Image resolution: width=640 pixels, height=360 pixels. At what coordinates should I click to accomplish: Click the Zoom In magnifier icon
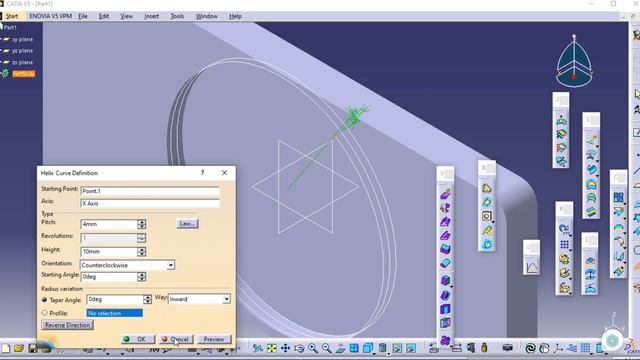[x=313, y=348]
